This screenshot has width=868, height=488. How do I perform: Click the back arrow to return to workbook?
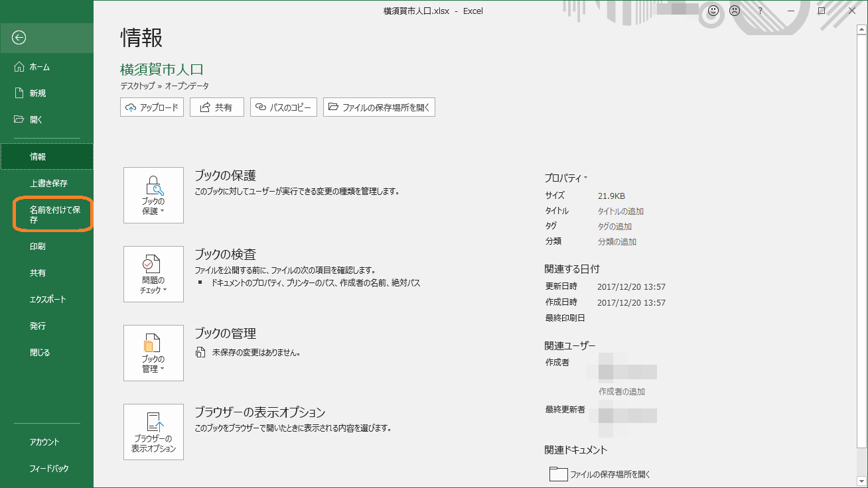[x=19, y=38]
